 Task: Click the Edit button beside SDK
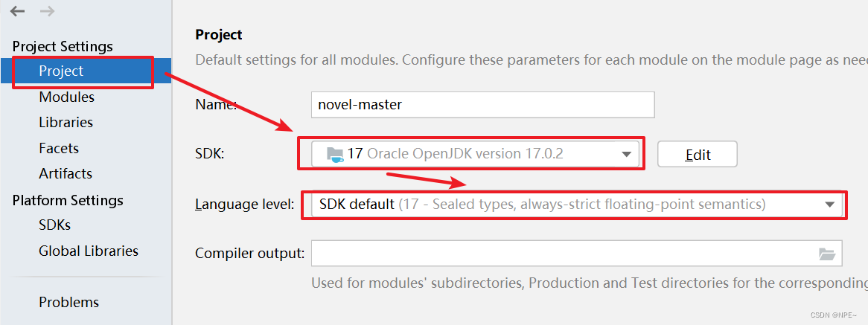click(x=697, y=154)
